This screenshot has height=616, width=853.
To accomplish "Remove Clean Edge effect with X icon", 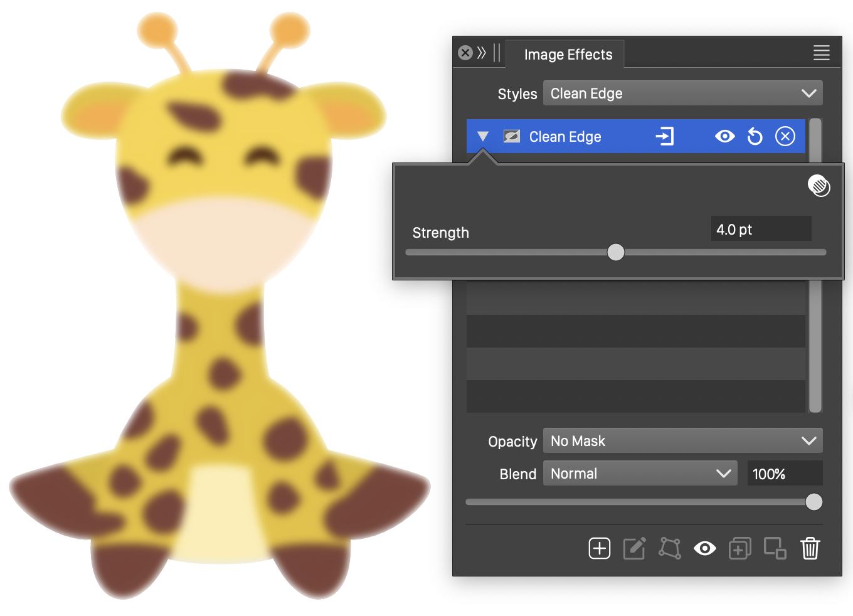I will click(x=785, y=136).
